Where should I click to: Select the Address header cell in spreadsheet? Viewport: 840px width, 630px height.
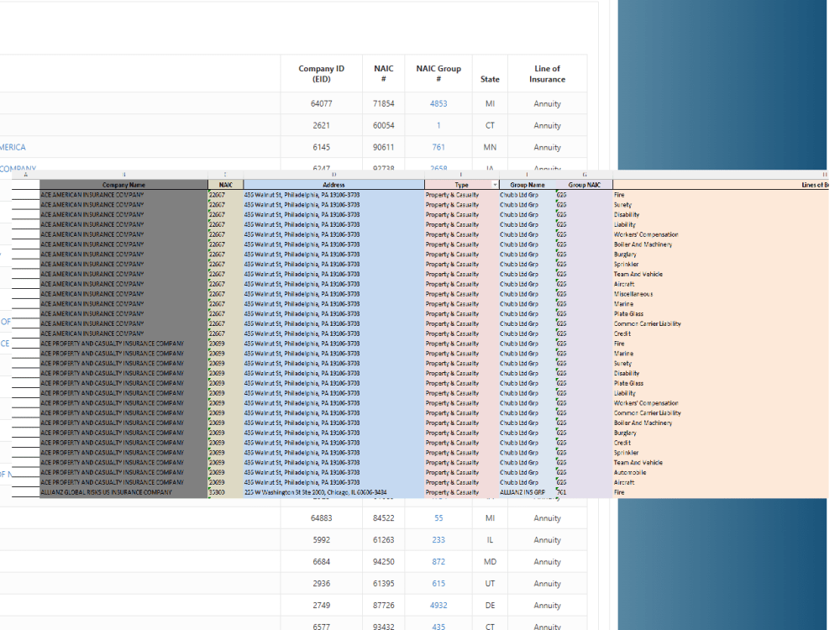[x=333, y=185]
